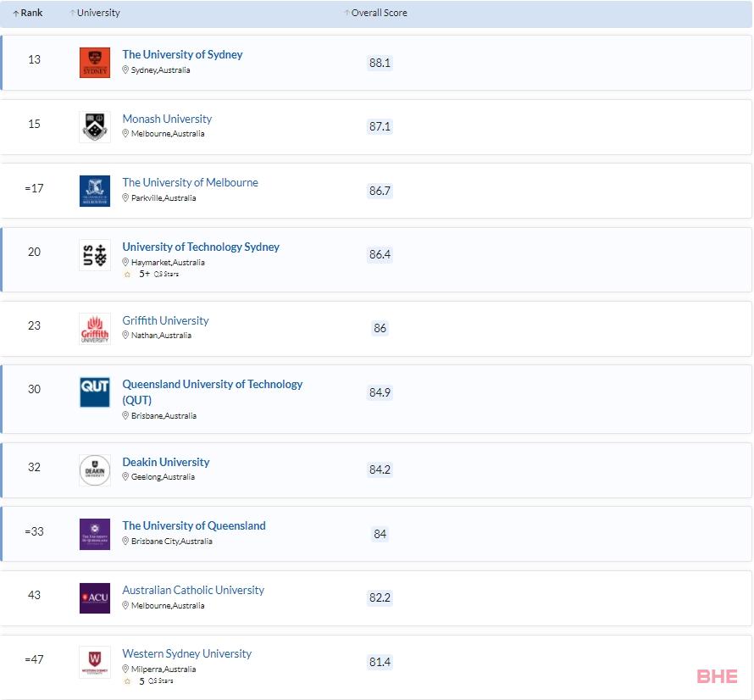754x700 pixels.
Task: Click location pin beside Milperra,Australia
Action: [x=125, y=669]
